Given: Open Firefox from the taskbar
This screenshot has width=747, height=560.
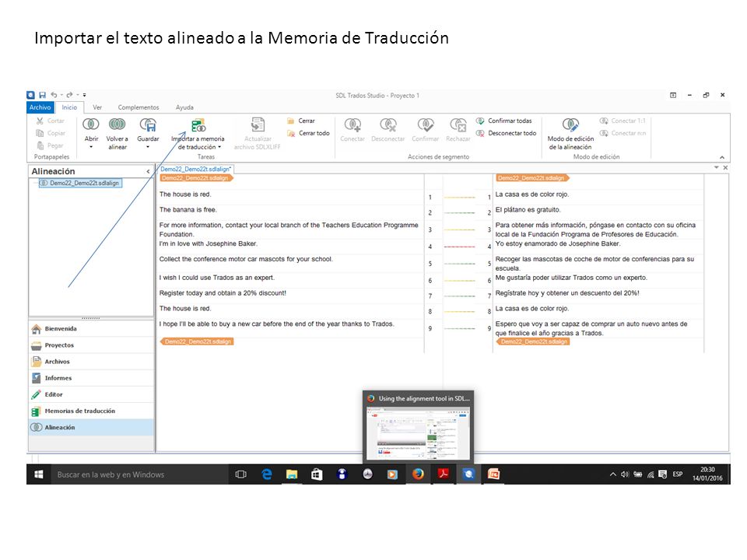Looking at the screenshot, I should 418,474.
